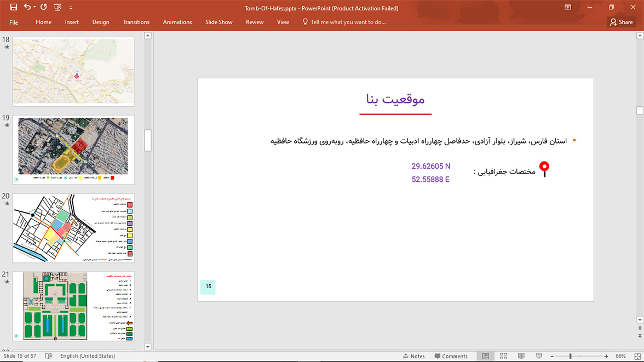
Task: Click the spell check icon in status bar
Action: pos(48,356)
